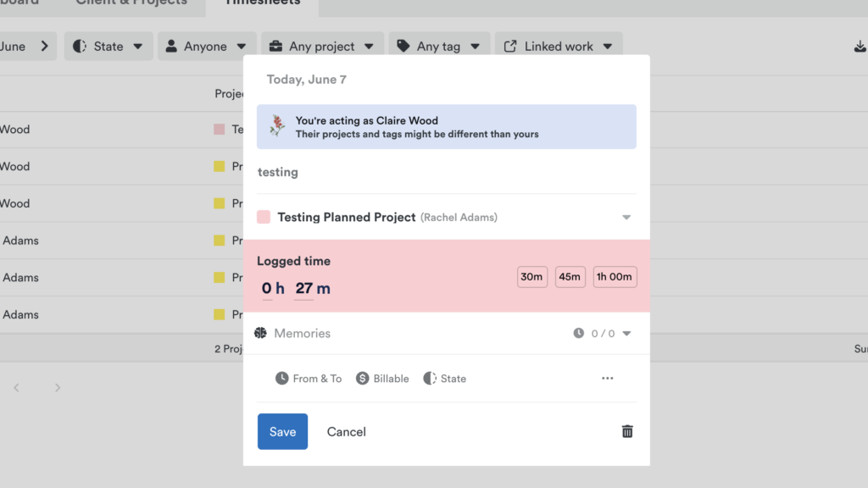The width and height of the screenshot is (868, 488).
Task: Click the minutes field showing 27
Action: click(304, 288)
